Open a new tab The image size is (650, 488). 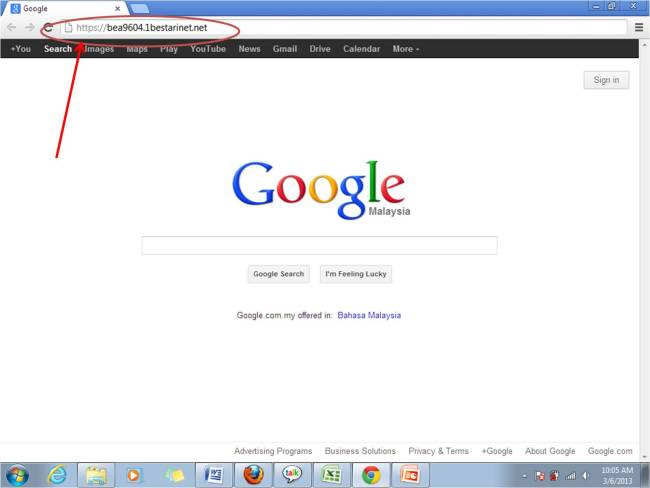point(139,9)
